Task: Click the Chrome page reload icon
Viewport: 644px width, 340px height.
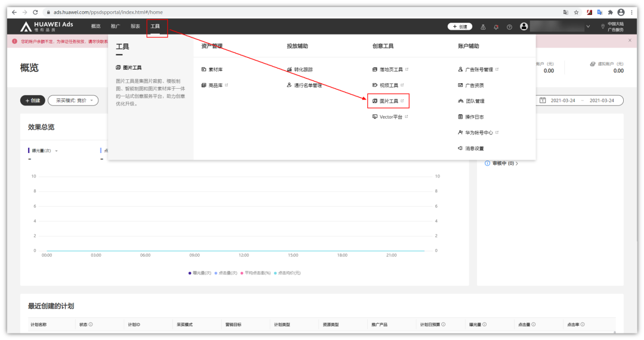Action: click(35, 12)
